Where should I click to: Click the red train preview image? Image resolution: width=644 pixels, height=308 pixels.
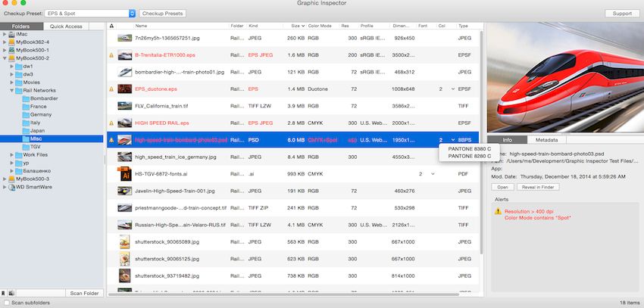click(565, 77)
